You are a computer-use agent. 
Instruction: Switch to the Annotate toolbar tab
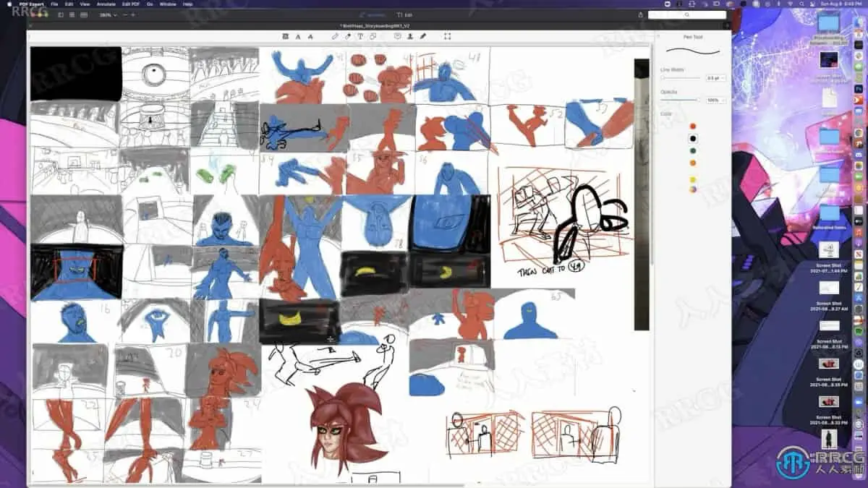pos(372,14)
